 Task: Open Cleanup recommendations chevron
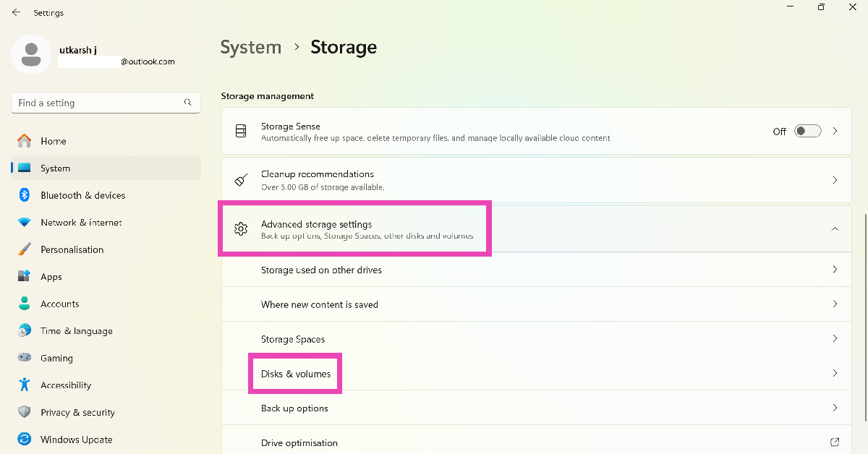pyautogui.click(x=835, y=180)
